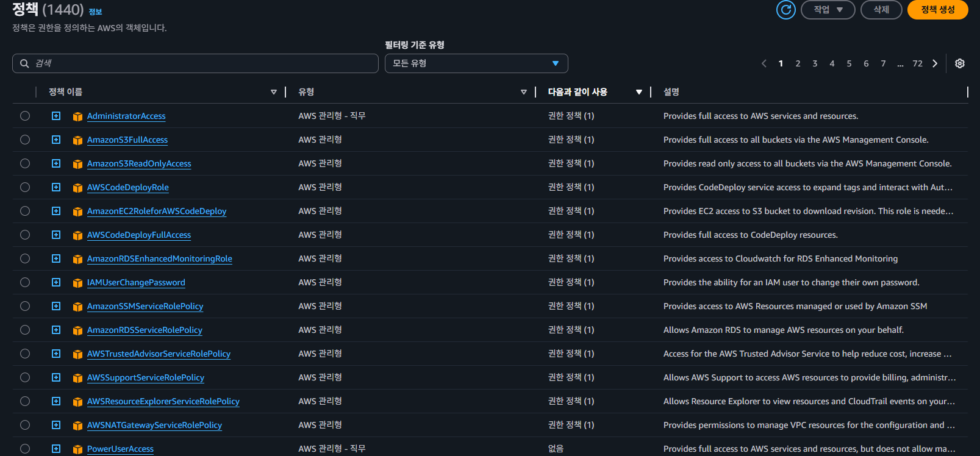
Task: Select the AmazonRDSEnhancedMonitoringRole radio button
Action: click(x=25, y=258)
